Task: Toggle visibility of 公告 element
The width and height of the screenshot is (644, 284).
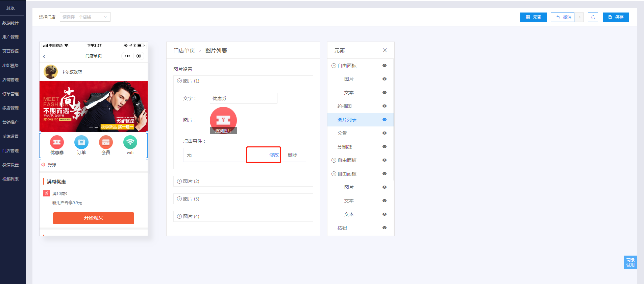Action: tap(384, 133)
